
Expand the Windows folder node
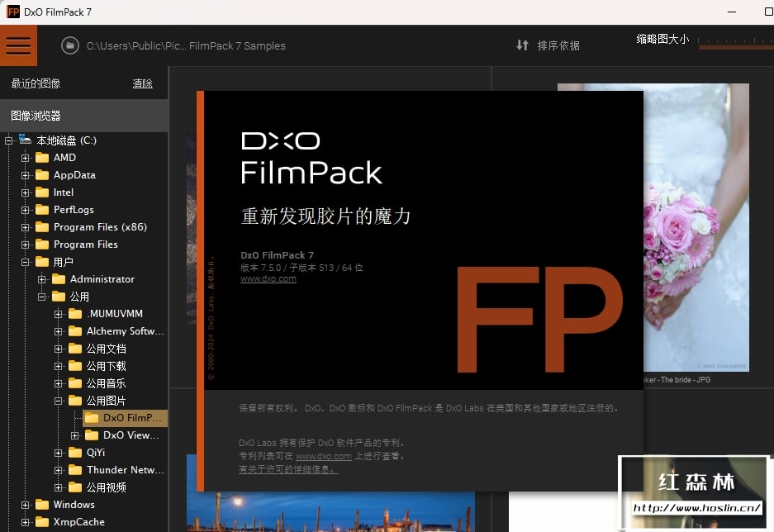click(25, 505)
